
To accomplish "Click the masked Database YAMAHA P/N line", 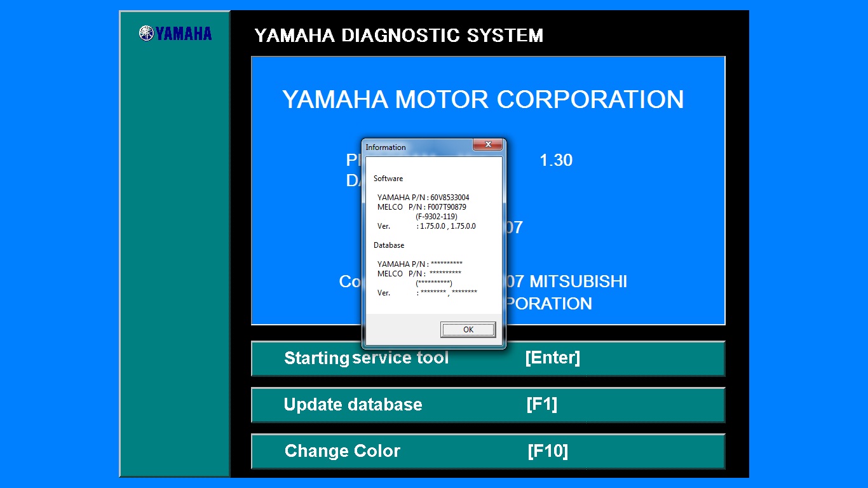I will click(x=419, y=264).
